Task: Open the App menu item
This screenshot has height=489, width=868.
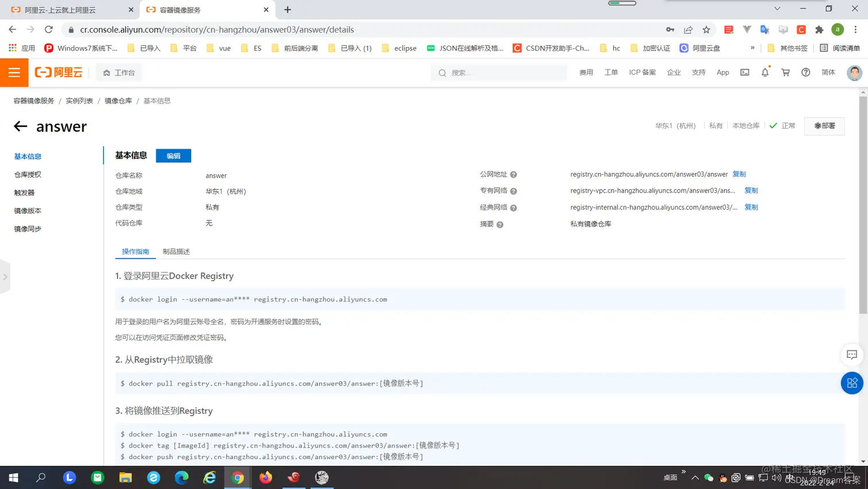Action: click(723, 72)
